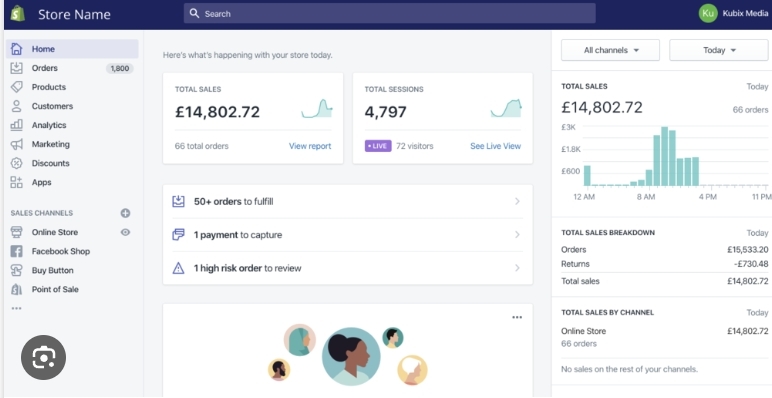The height and width of the screenshot is (398, 772).
Task: Click the SALES CHANNELS heading
Action: (x=42, y=213)
